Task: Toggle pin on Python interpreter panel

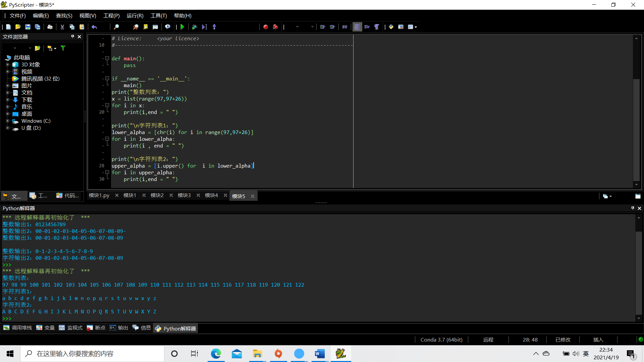Action: tap(633, 208)
